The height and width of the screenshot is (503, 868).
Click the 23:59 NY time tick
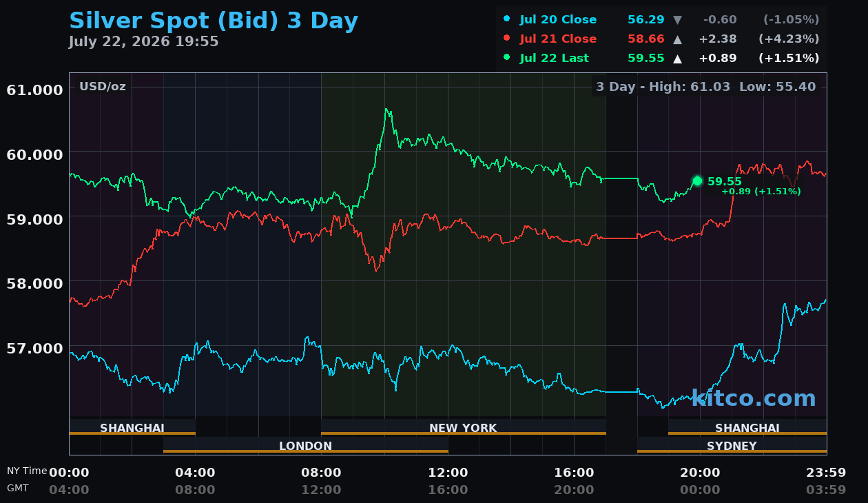(826, 473)
